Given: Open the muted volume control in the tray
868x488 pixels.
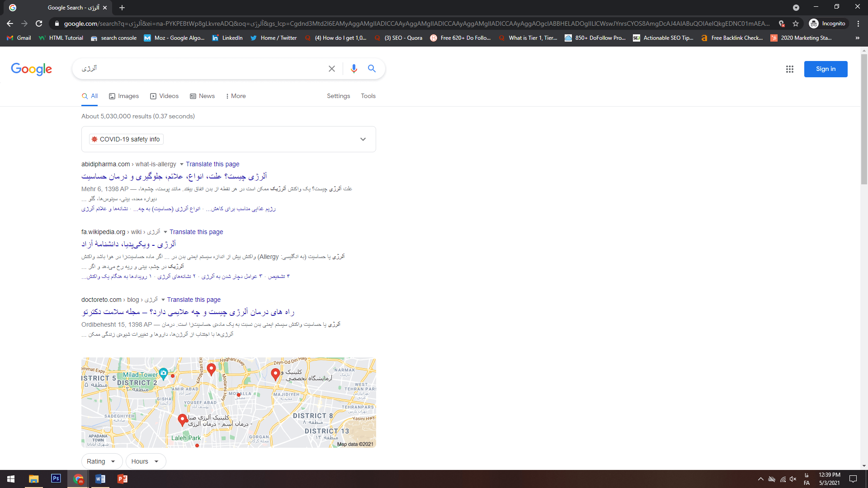Looking at the screenshot, I should click(793, 479).
